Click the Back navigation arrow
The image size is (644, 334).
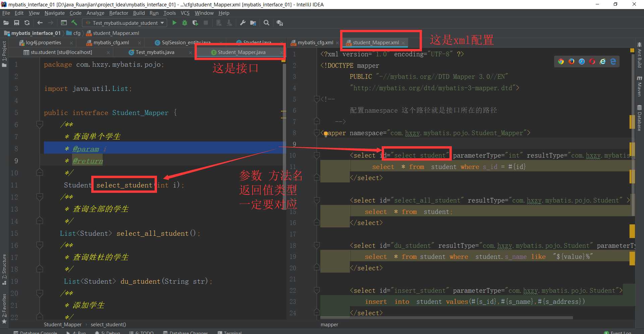pos(40,23)
